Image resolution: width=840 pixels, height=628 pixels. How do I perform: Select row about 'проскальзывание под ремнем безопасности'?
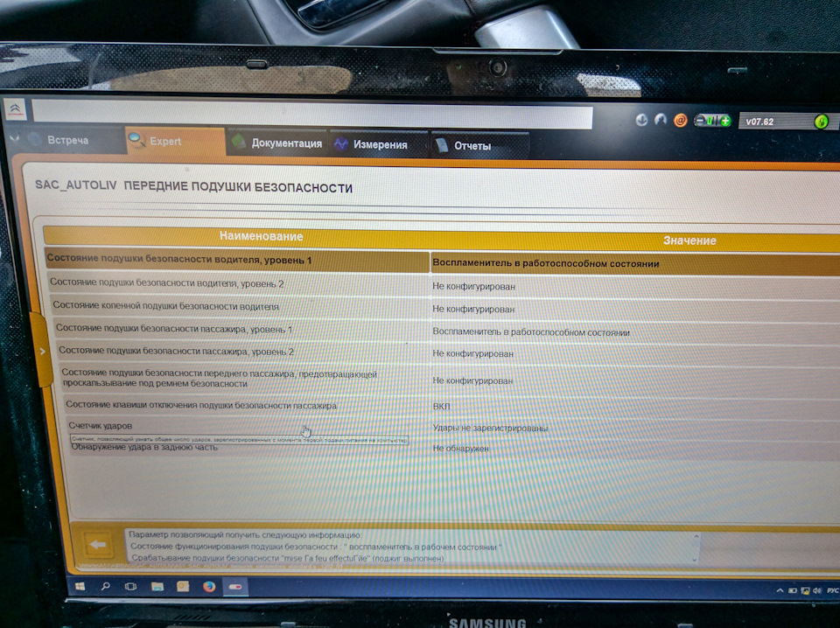pyautogui.click(x=451, y=380)
